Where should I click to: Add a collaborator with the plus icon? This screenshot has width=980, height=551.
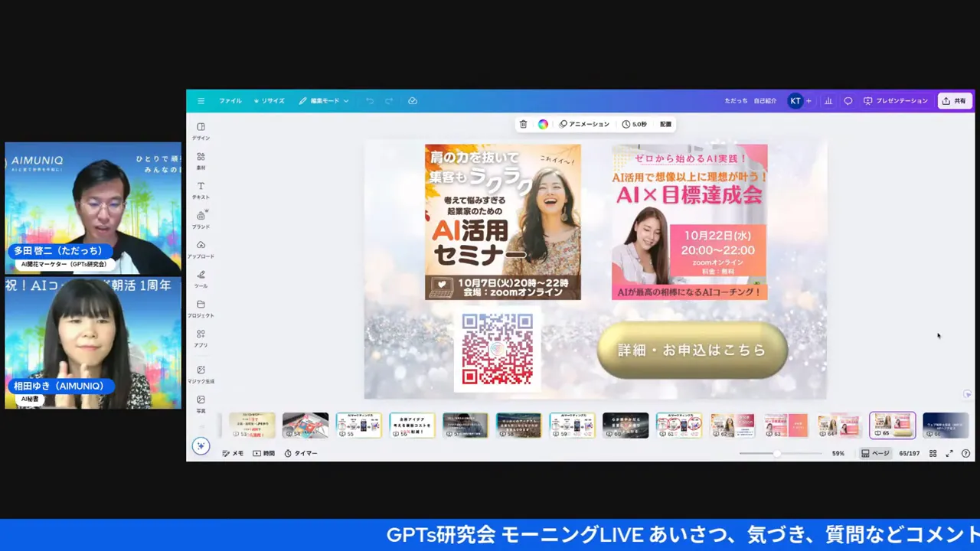point(808,101)
